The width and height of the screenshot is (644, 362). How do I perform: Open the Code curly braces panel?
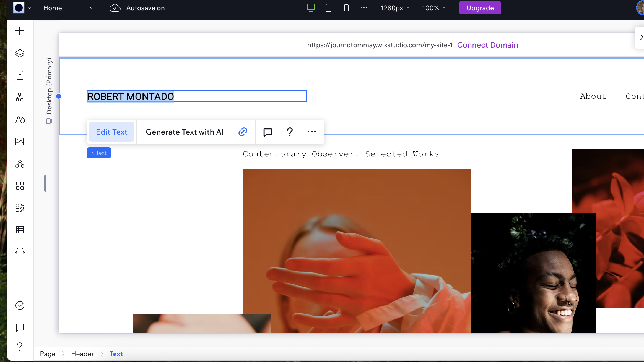click(x=20, y=252)
